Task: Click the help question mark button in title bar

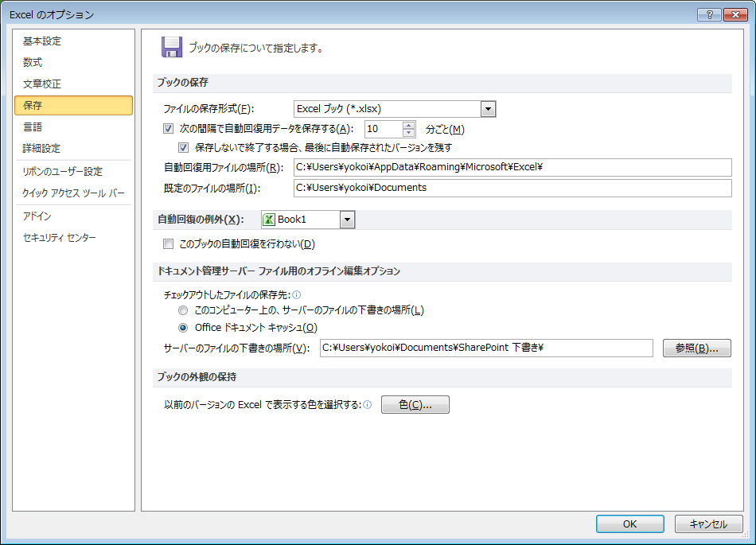Action: pyautogui.click(x=708, y=14)
